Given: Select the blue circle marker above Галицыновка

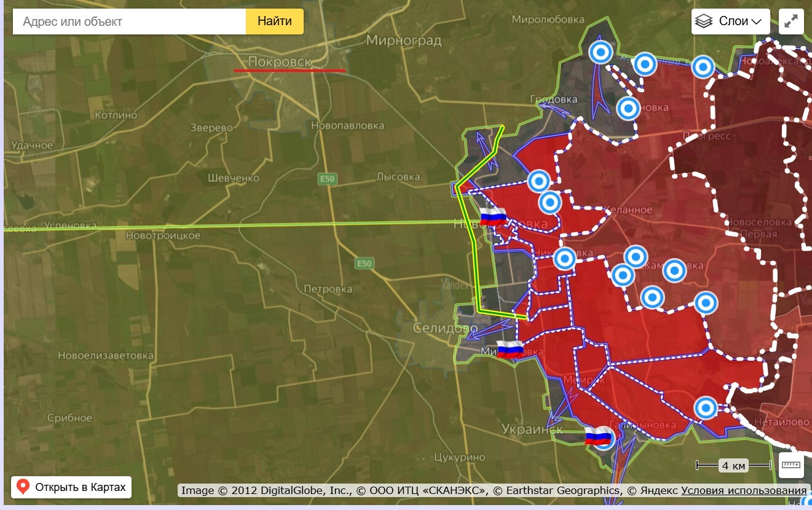Looking at the screenshot, I should [x=706, y=407].
